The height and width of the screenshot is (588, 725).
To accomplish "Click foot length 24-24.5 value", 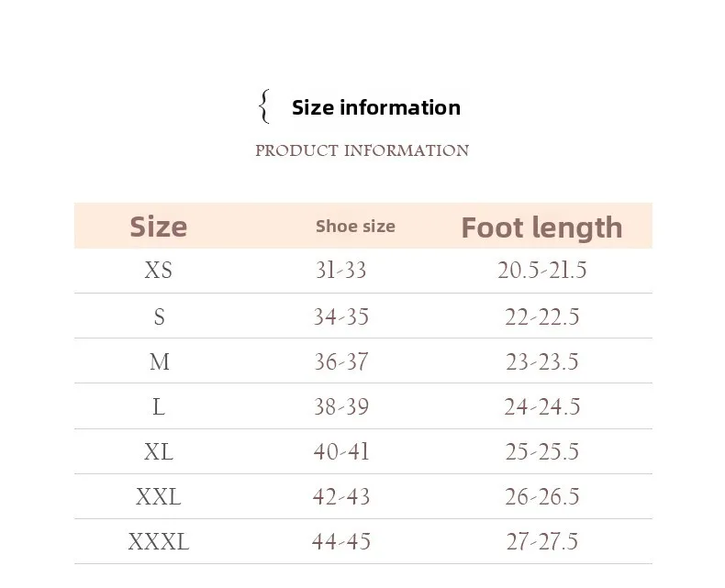I will (x=541, y=406).
